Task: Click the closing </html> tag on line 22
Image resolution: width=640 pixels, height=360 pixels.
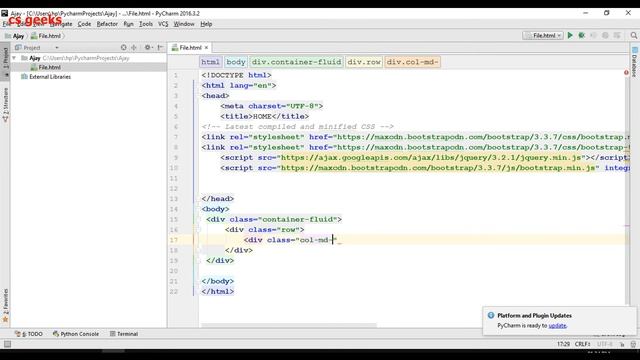Action: click(218, 291)
